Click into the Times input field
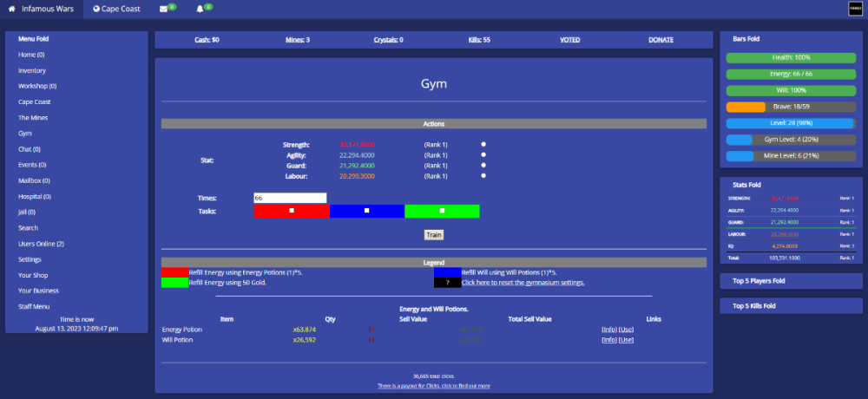 (x=290, y=198)
